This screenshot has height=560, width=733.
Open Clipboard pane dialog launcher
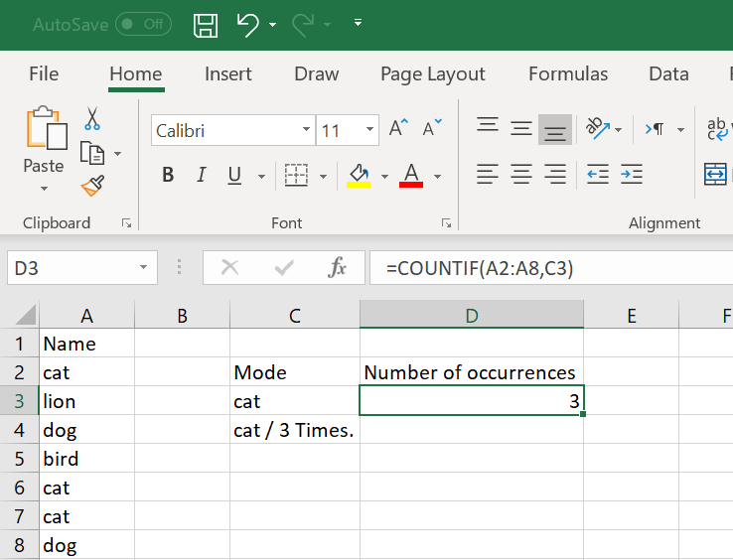coord(127,223)
